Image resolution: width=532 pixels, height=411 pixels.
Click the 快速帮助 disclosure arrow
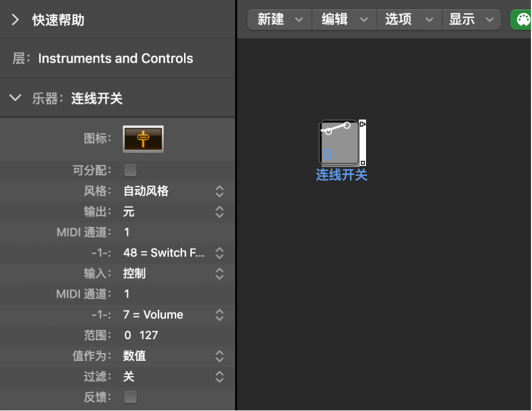[15, 20]
